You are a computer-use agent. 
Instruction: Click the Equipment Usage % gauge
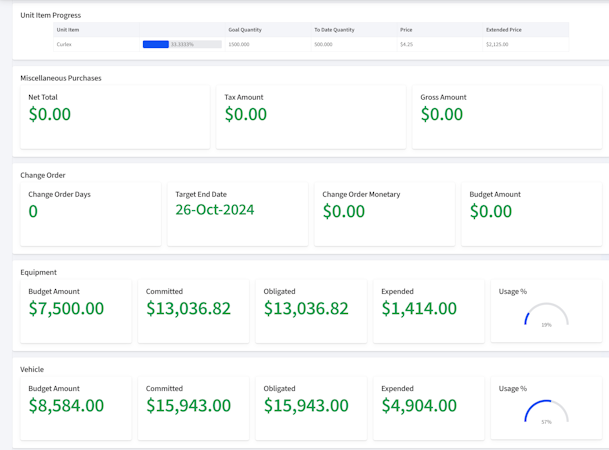click(x=546, y=317)
